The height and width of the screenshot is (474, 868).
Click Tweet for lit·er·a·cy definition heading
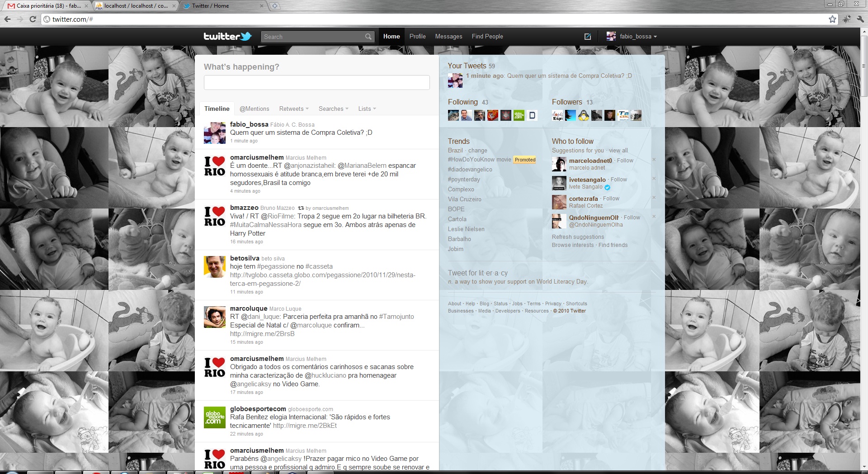pyautogui.click(x=478, y=273)
